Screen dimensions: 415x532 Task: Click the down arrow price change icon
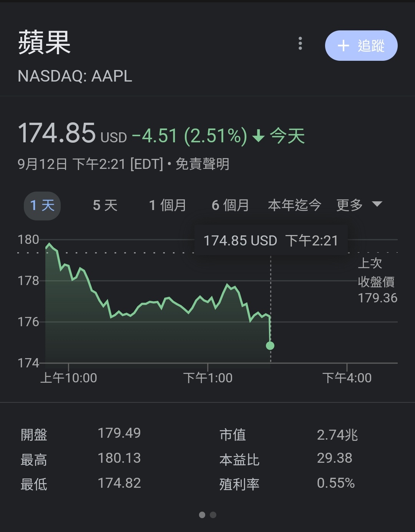click(x=259, y=136)
